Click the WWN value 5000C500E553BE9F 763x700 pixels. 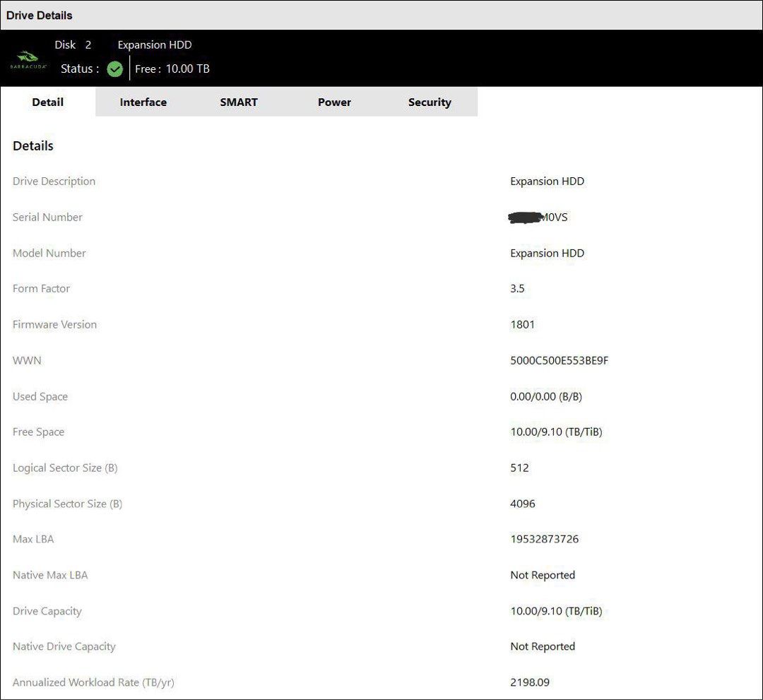tap(559, 360)
